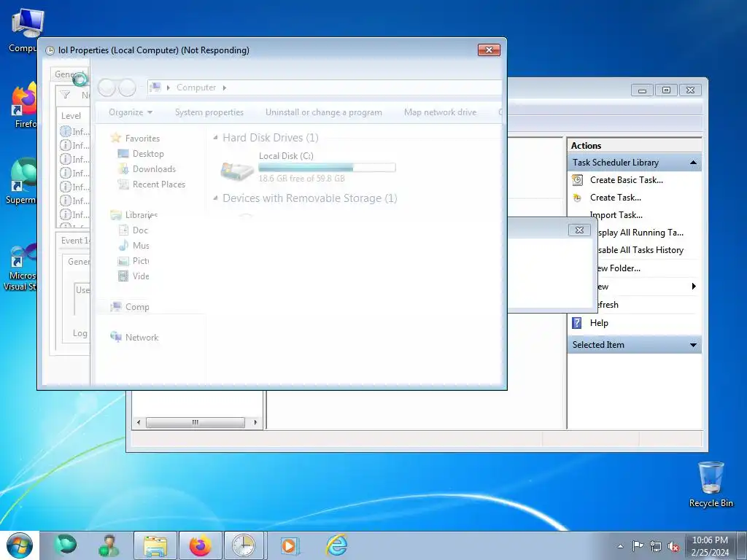Screen dimensions: 747x560
Task: Open Firefox from taskbar
Action: point(200,545)
